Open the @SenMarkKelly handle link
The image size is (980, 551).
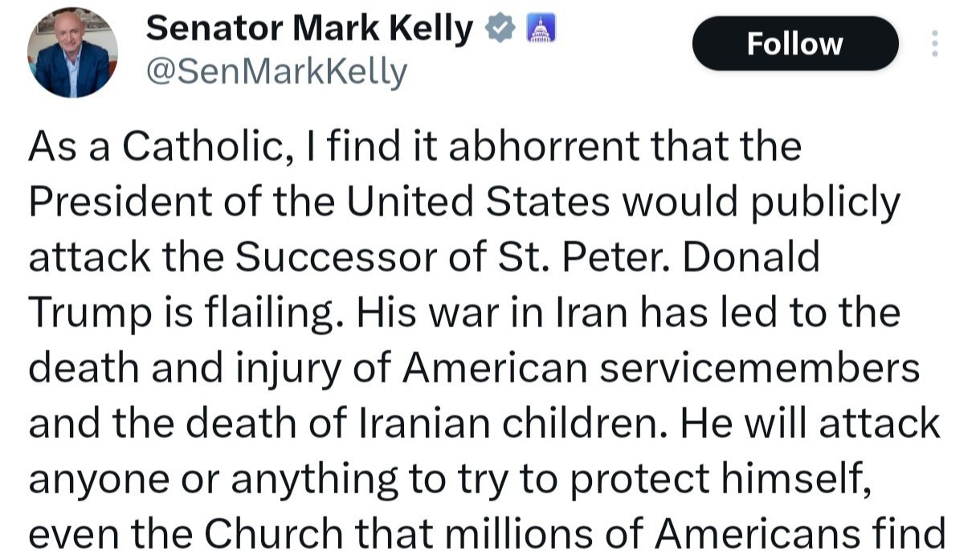click(x=276, y=73)
